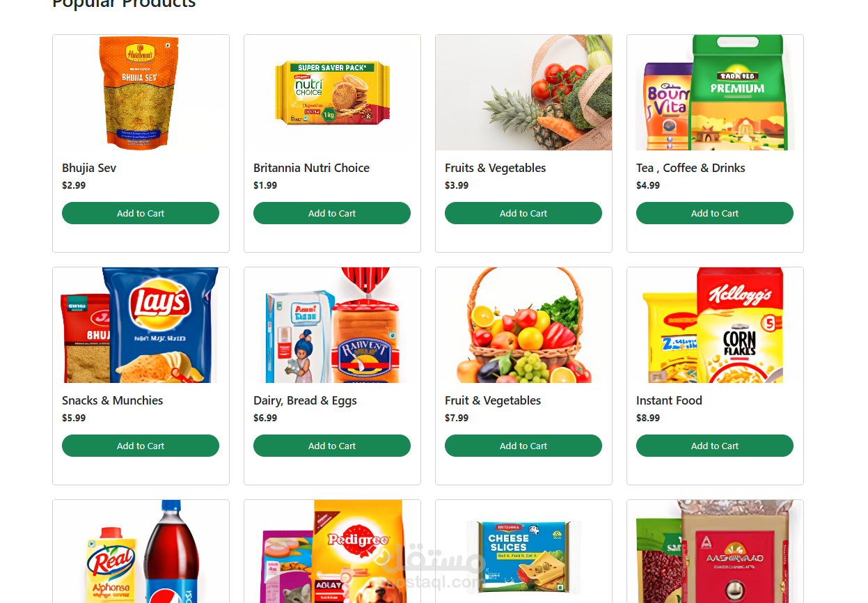Add Snacks & Munchies to cart
Screen dimensions: 868x603
(x=141, y=446)
